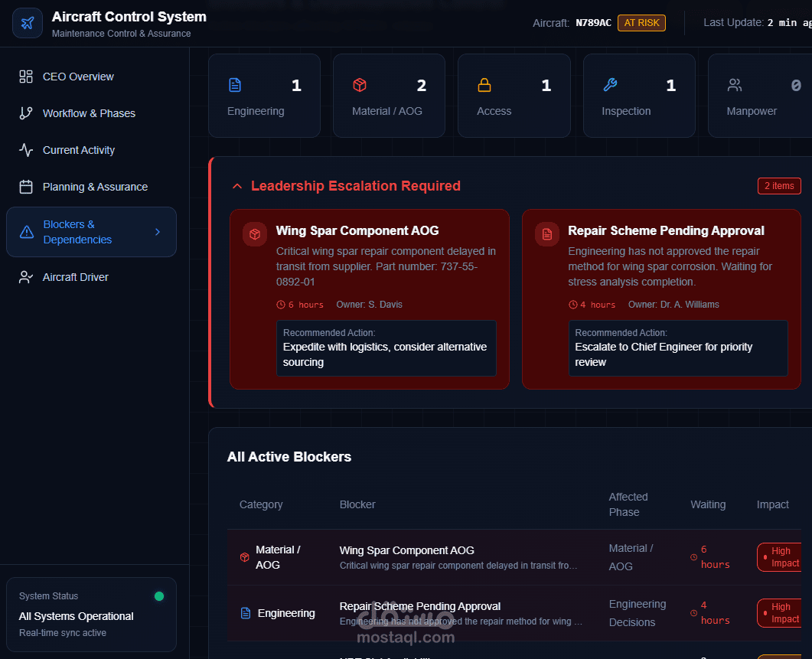Click the box icon on Wing Spar Component AOG card
812x659 pixels.
click(x=255, y=234)
